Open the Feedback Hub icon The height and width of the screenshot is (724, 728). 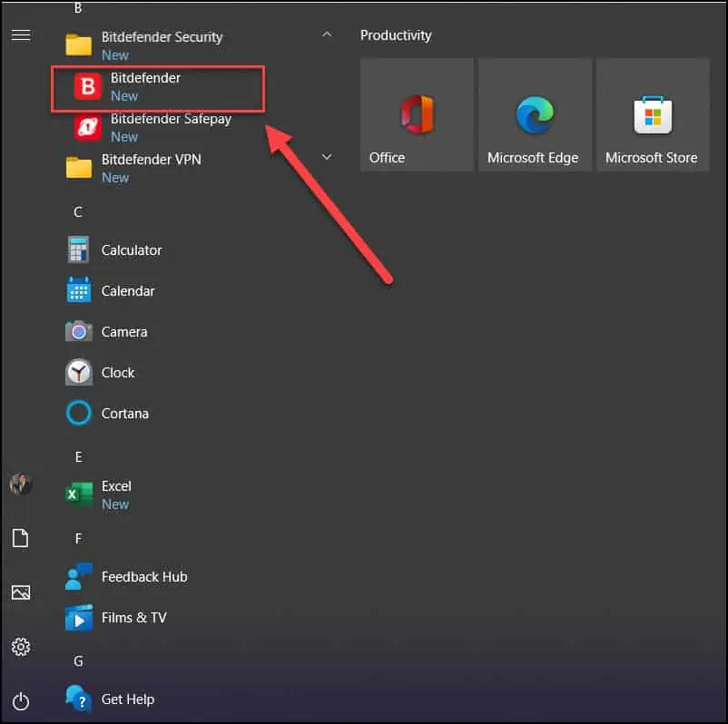pyautogui.click(x=78, y=576)
